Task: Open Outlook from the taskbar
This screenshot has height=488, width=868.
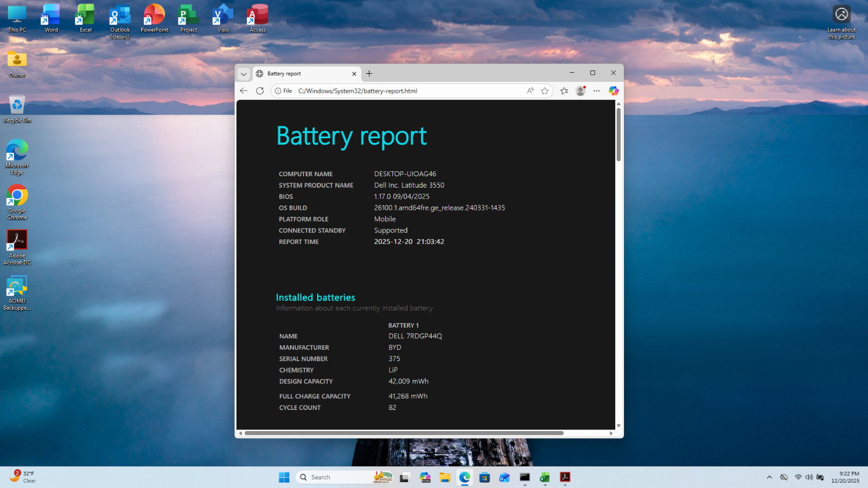Action: [505, 477]
